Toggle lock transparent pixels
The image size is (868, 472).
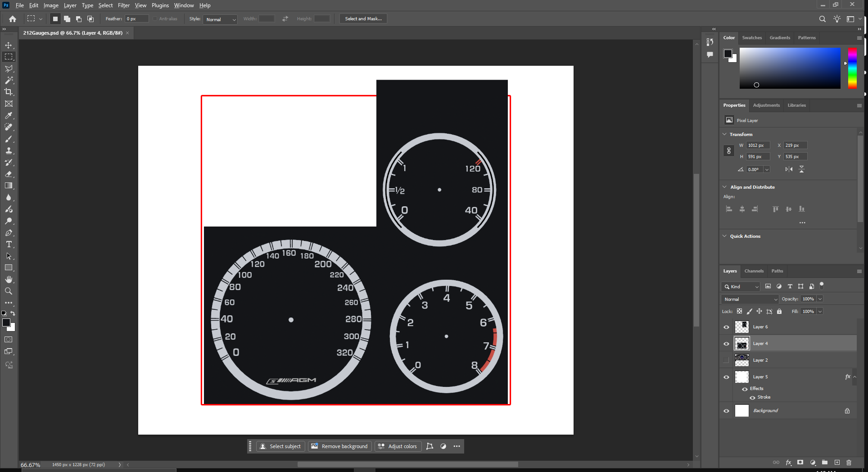(739, 311)
